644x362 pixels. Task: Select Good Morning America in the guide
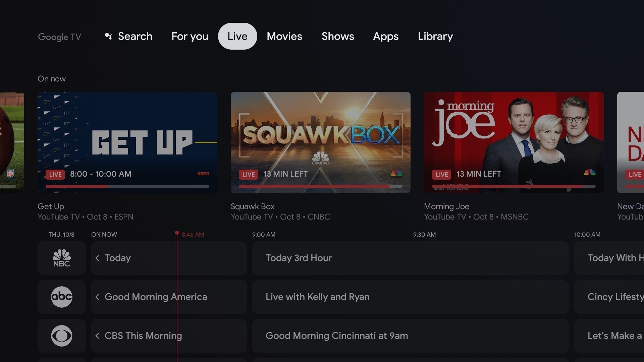(169, 297)
